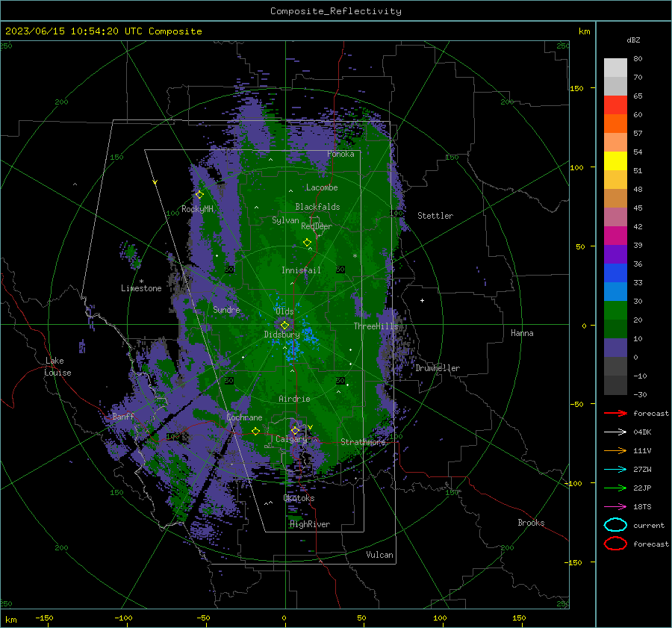The height and width of the screenshot is (628, 672).
Task: Click the Airdrie city label
Action: coord(294,399)
